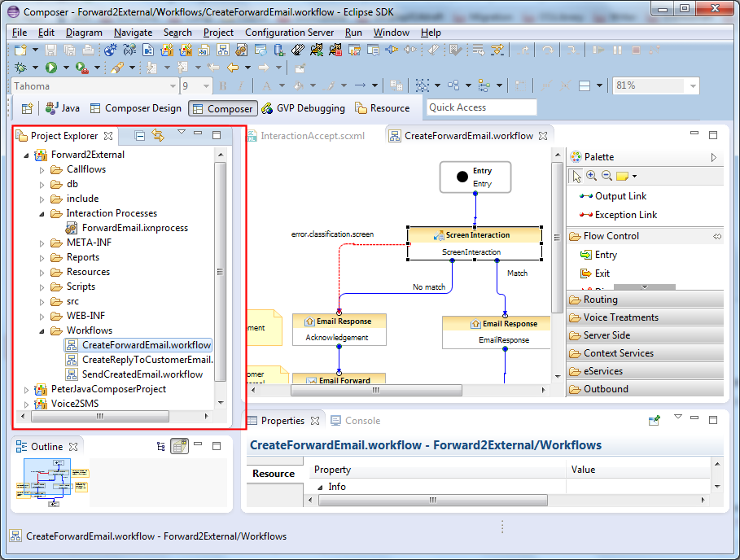Click the Run green play toolbar icon
The width and height of the screenshot is (740, 560).
[51, 68]
